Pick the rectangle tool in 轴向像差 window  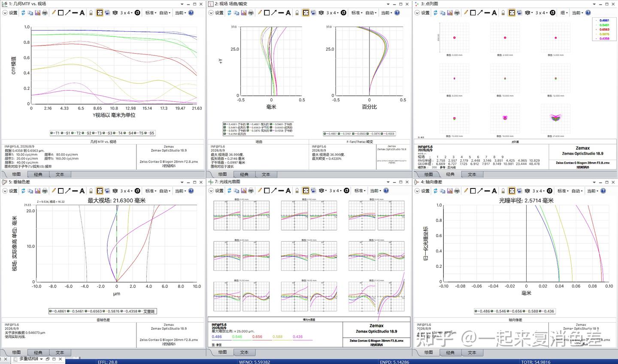click(x=473, y=191)
